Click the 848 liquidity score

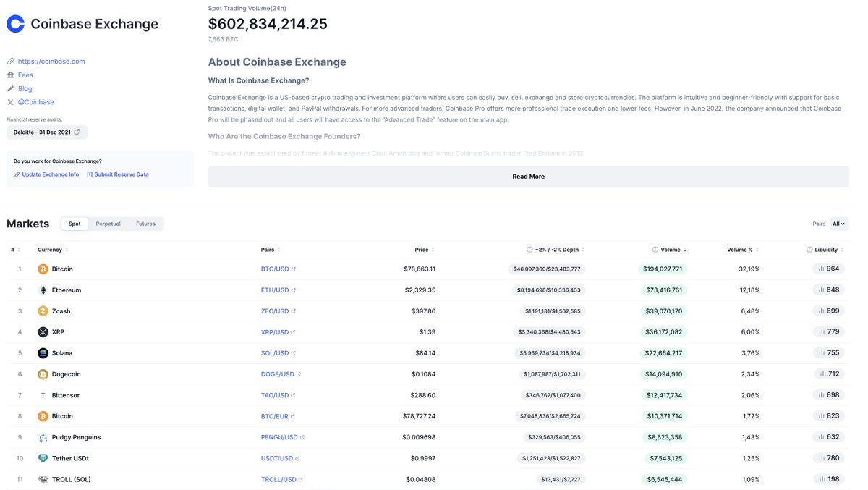pyautogui.click(x=833, y=290)
